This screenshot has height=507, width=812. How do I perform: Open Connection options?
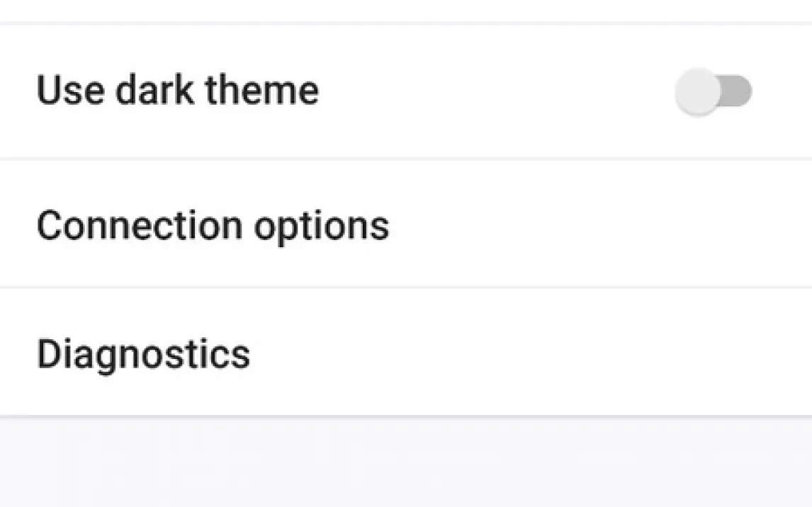tap(213, 226)
